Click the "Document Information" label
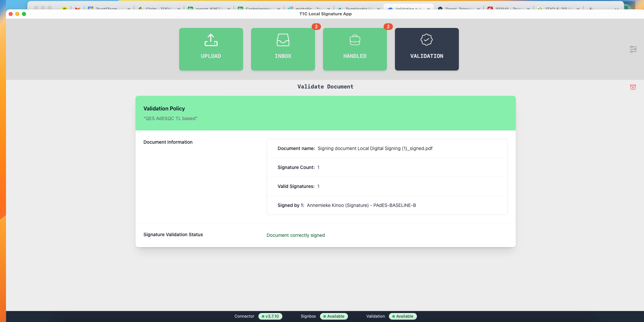The width and height of the screenshot is (644, 322). pos(168,142)
